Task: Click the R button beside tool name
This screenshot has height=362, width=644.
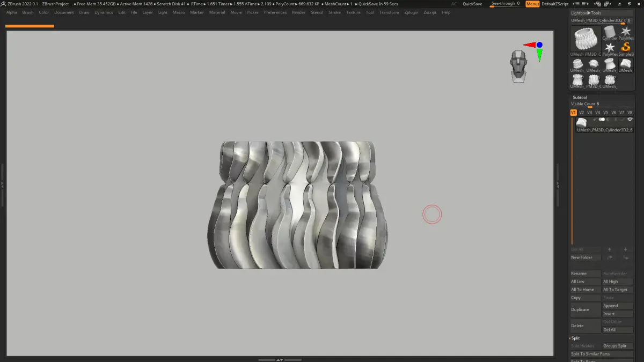Action: pos(629,20)
